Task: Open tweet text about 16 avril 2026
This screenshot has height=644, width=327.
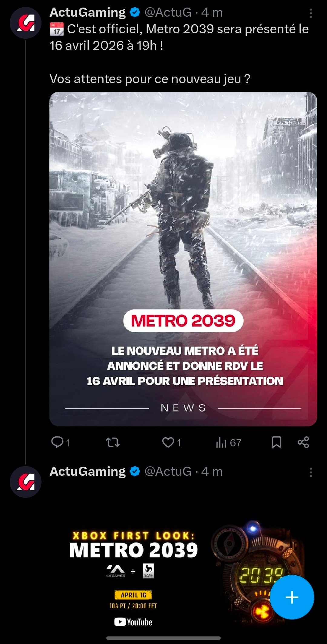Action: [x=179, y=37]
